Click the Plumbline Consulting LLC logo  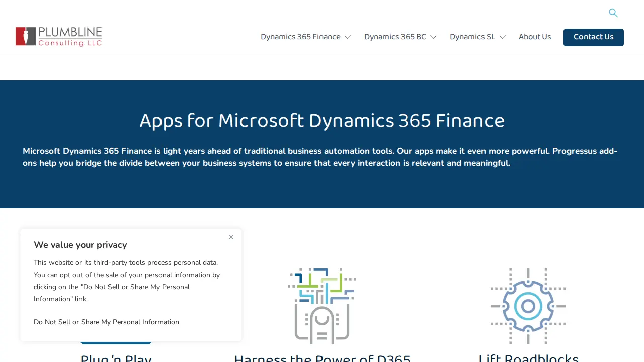[x=59, y=37]
